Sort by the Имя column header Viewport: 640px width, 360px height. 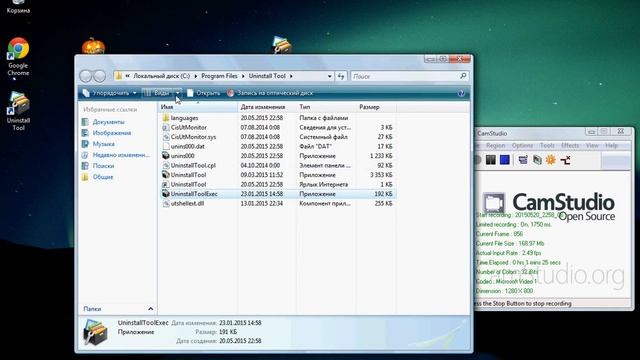pyautogui.click(x=198, y=107)
